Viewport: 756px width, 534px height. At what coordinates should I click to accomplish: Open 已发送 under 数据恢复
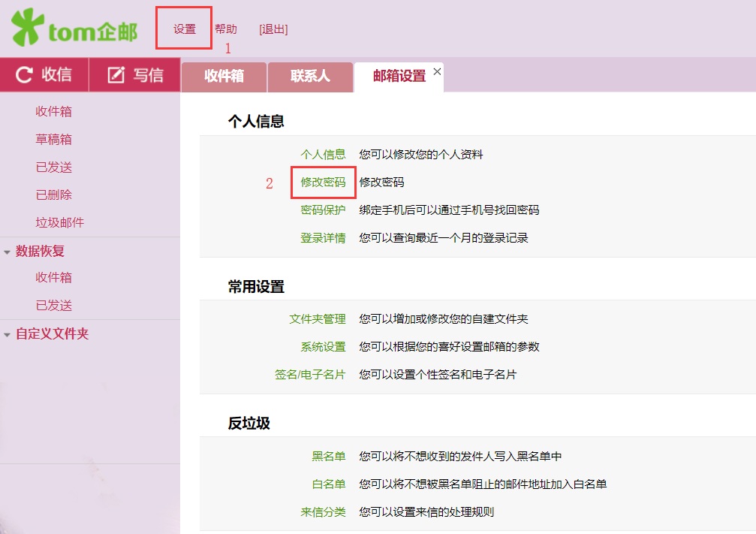53,306
